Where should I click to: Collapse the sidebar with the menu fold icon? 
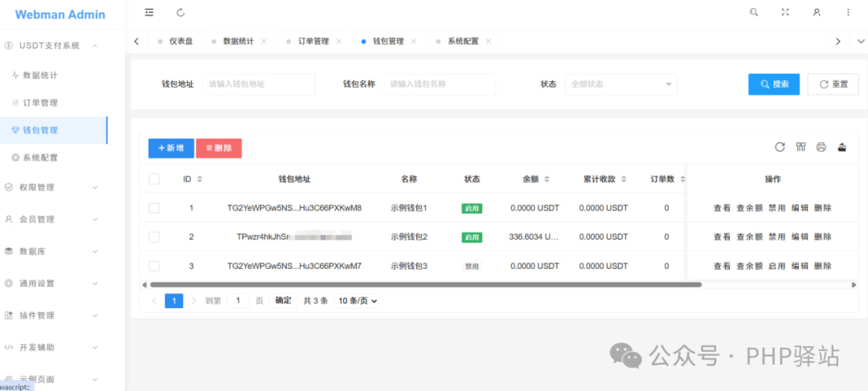point(149,12)
